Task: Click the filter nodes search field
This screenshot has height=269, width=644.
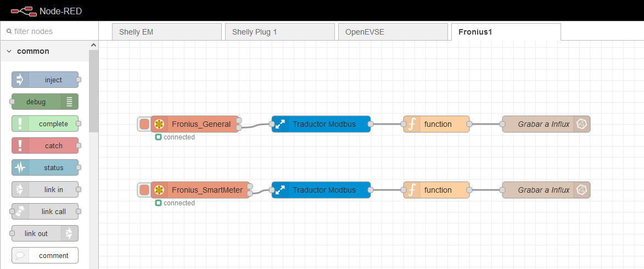Action: [49, 31]
